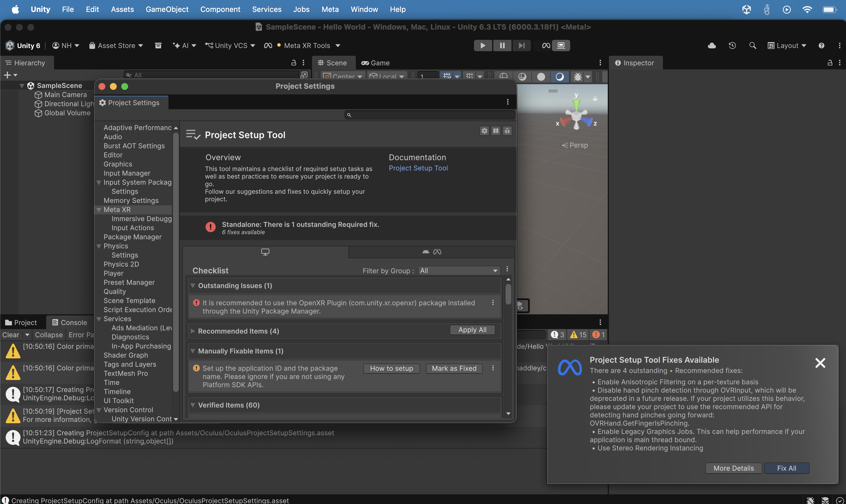Click the How to setup button
846x504 pixels.
tap(392, 369)
